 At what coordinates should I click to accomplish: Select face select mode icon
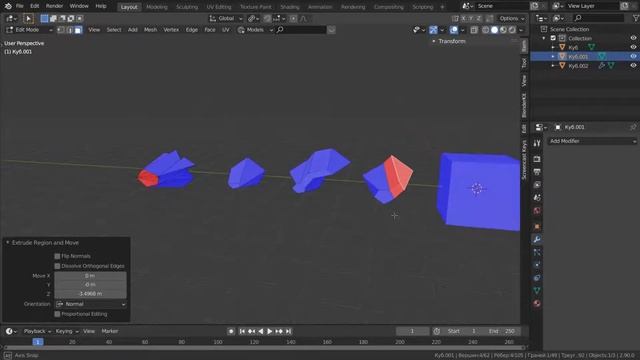pos(78,30)
